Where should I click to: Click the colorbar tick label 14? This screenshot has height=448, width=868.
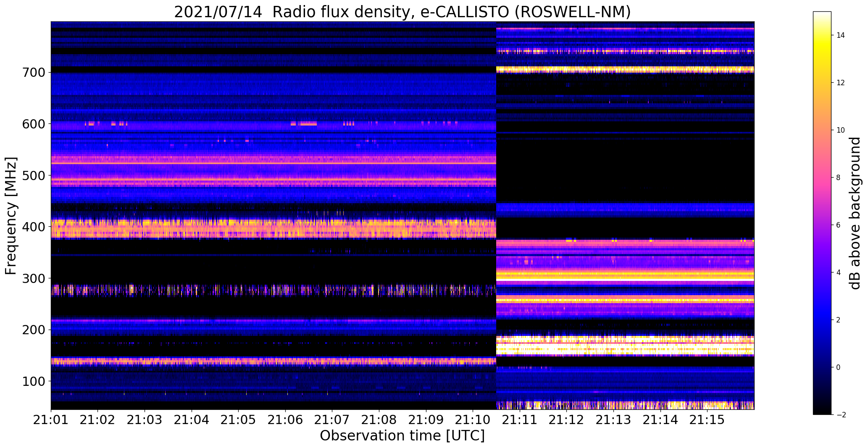[841, 35]
